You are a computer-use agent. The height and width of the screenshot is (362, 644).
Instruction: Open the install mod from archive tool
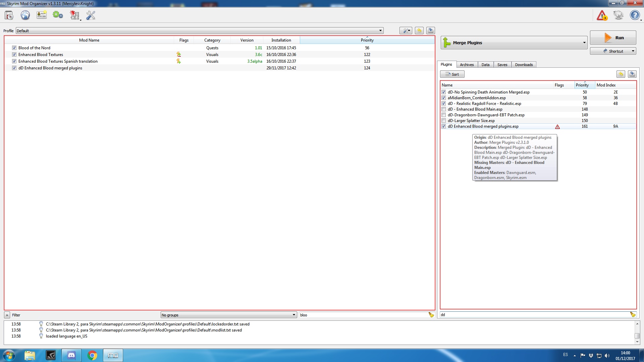9,15
